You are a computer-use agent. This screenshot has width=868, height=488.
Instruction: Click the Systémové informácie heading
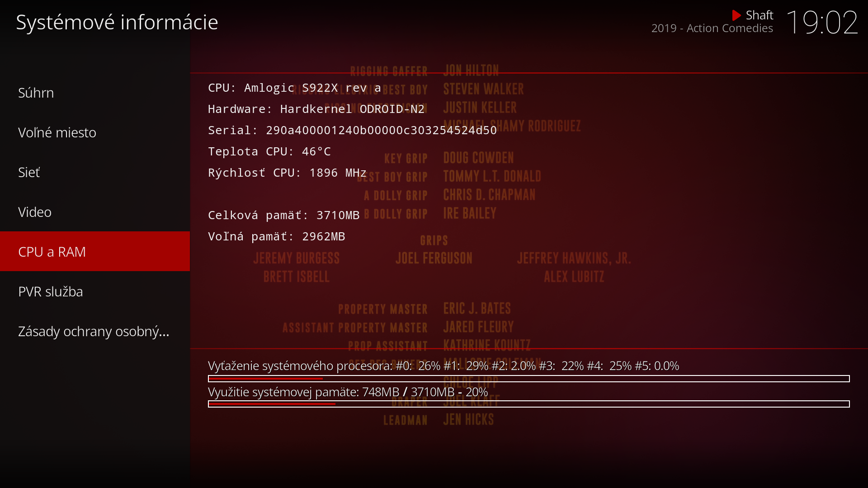click(117, 22)
